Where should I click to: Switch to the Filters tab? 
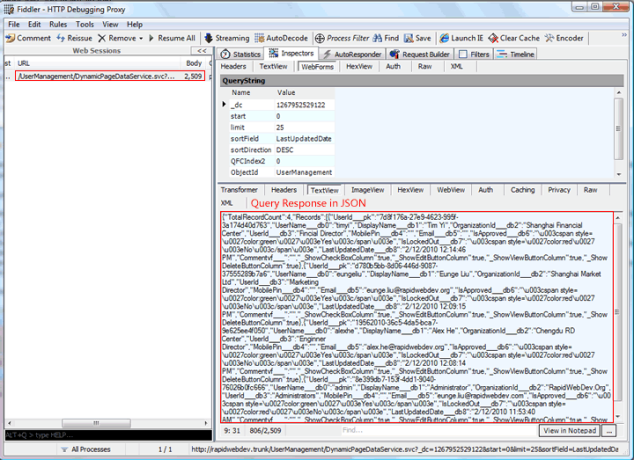click(474, 54)
